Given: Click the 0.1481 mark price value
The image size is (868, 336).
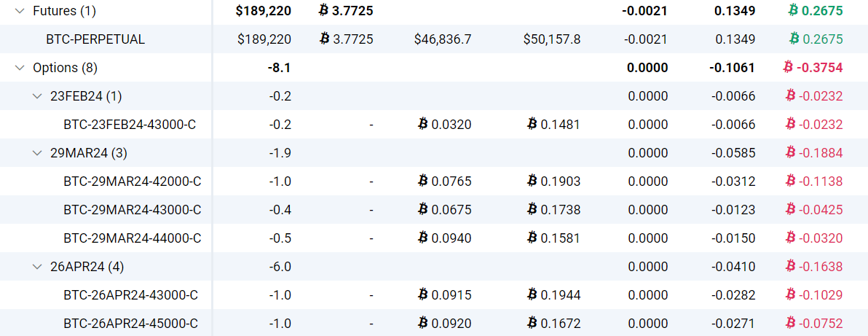Looking at the screenshot, I should pyautogui.click(x=553, y=124).
